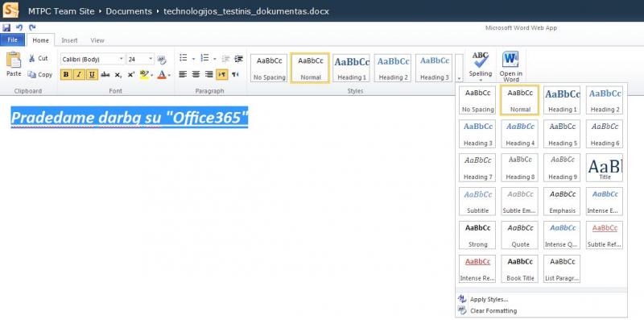Viewport: 644px width, 320px height.
Task: Choose Heading 4 style in gallery
Action: coord(520,134)
